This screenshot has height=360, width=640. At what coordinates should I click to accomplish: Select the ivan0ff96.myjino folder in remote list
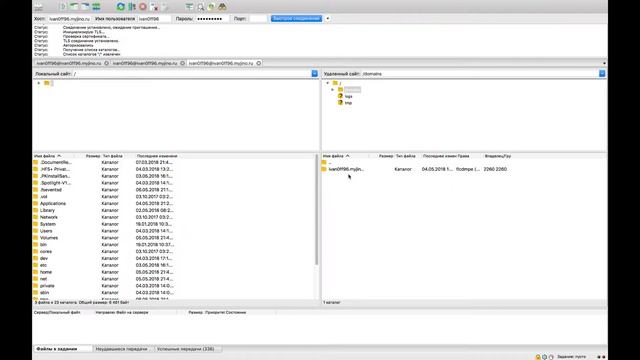[346, 169]
